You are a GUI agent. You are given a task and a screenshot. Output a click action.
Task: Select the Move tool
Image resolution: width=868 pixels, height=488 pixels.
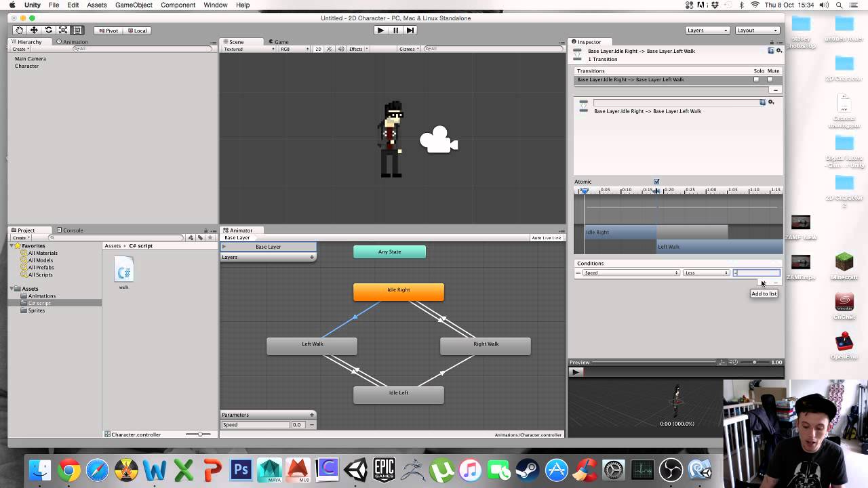tap(34, 30)
